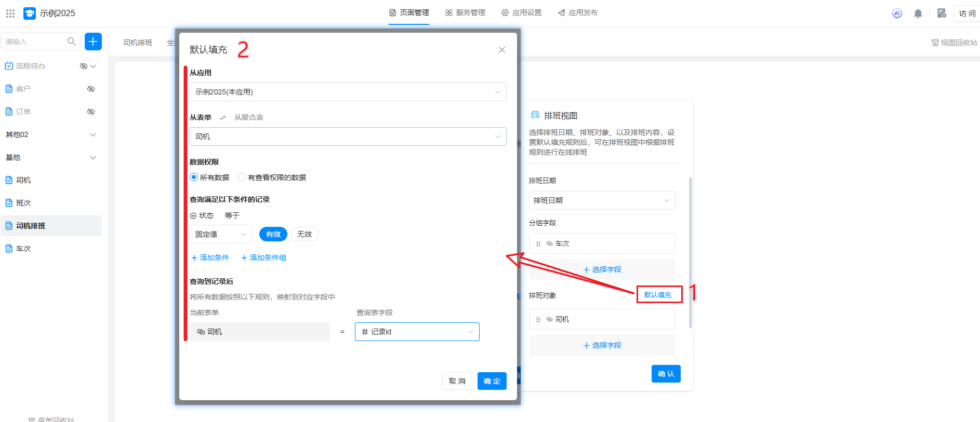Screen dimensions: 980x422
Task: Click the swap icon beside 从表单
Action: click(223, 118)
